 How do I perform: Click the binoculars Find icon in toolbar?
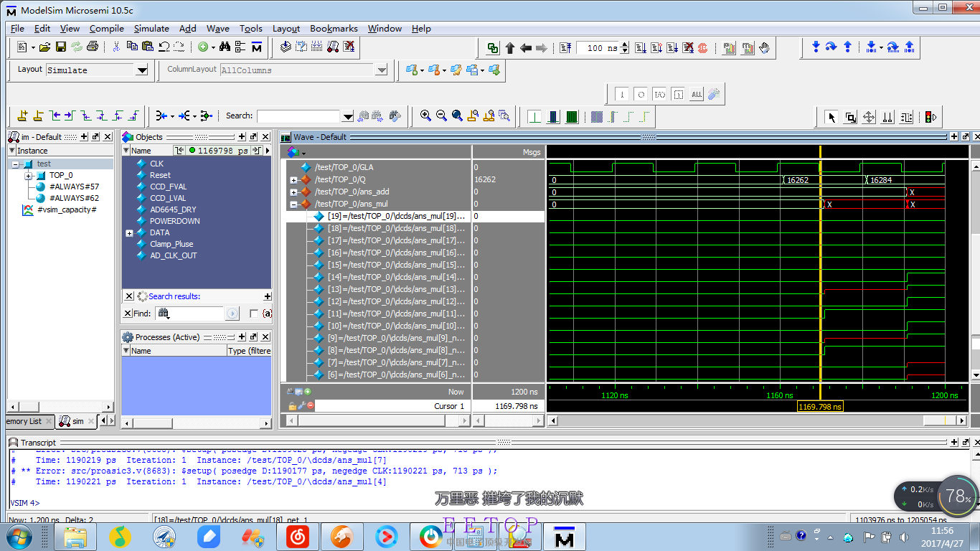click(x=225, y=47)
